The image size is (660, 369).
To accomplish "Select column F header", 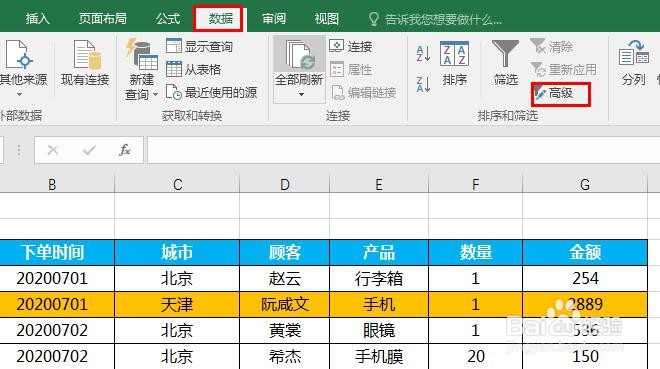I will point(475,184).
